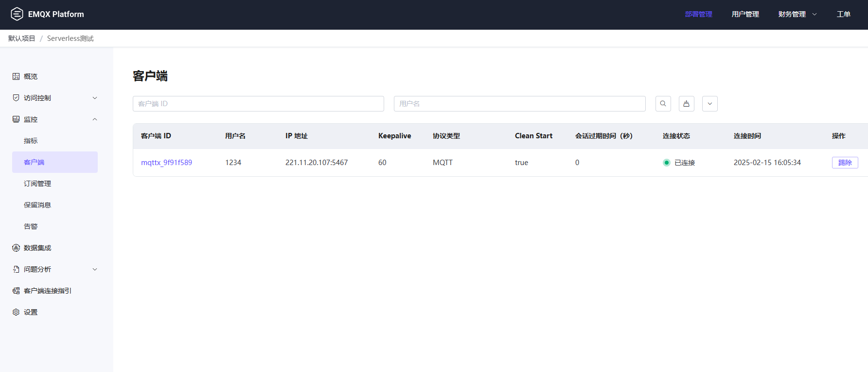Click the clear filters eraser icon button
Image resolution: width=868 pixels, height=372 pixels.
686,104
